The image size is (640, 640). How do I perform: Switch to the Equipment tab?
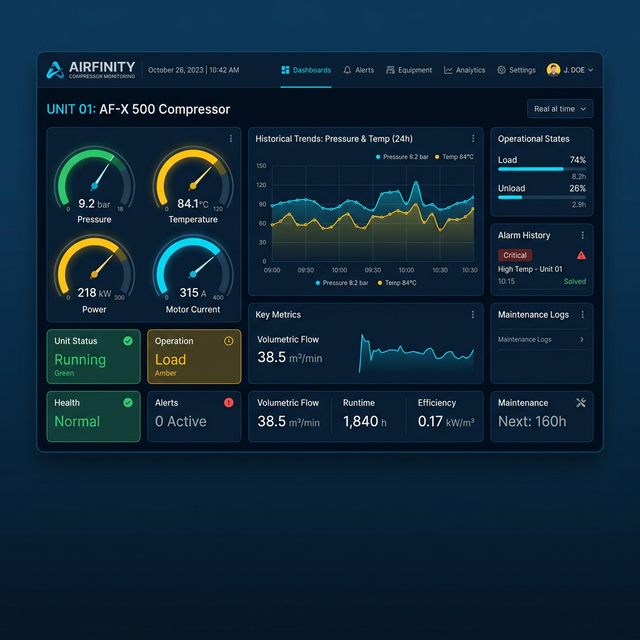tap(409, 70)
